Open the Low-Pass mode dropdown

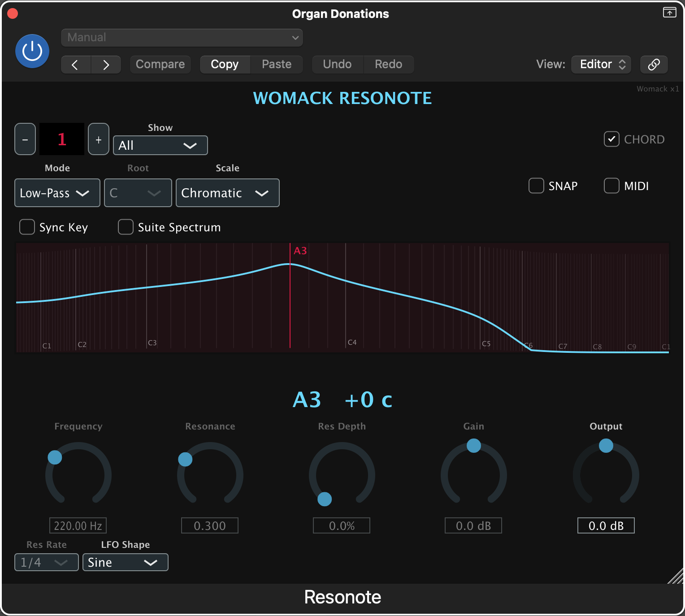(x=57, y=193)
